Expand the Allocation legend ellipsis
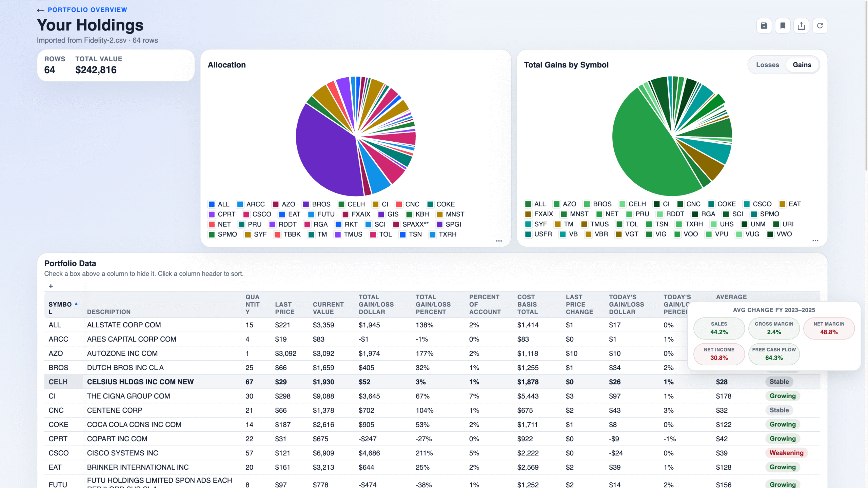This screenshot has height=488, width=868. pos(499,241)
